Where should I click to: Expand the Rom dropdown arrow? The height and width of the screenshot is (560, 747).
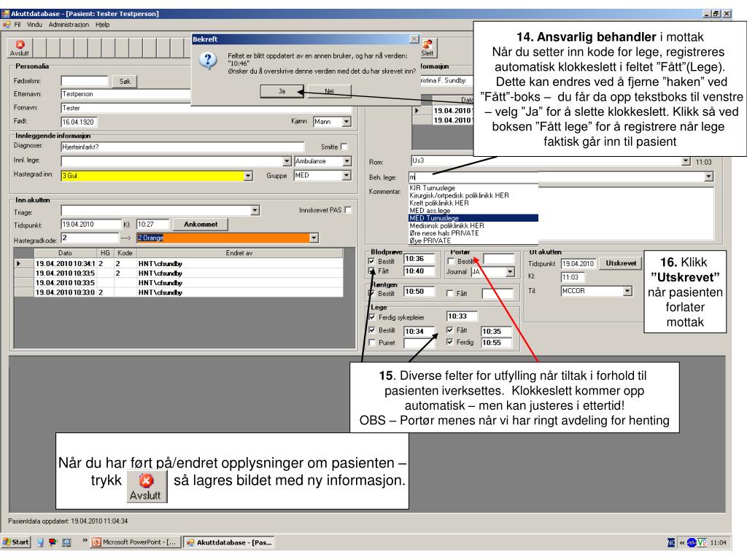point(686,161)
